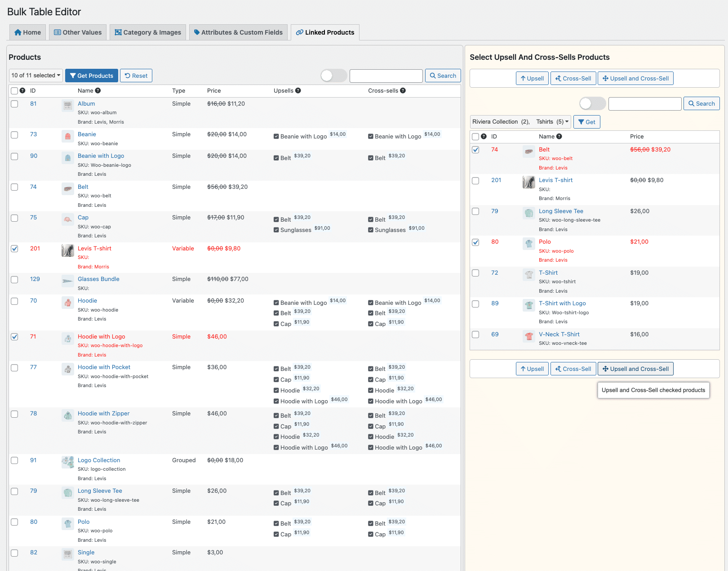This screenshot has width=728, height=571.
Task: Check the Long Sleeve Tee checkbox in right panel
Action: (x=475, y=211)
